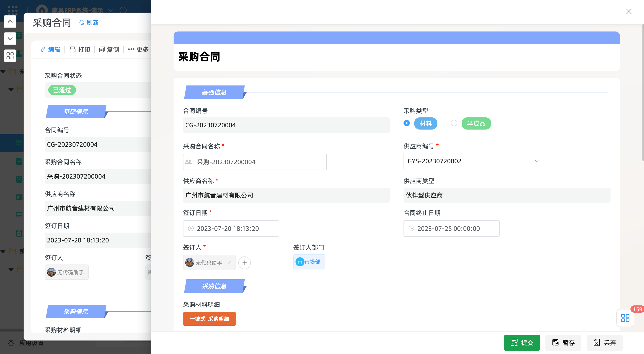Click the Refresh (刷新) icon link
644x354 pixels.
(x=89, y=22)
